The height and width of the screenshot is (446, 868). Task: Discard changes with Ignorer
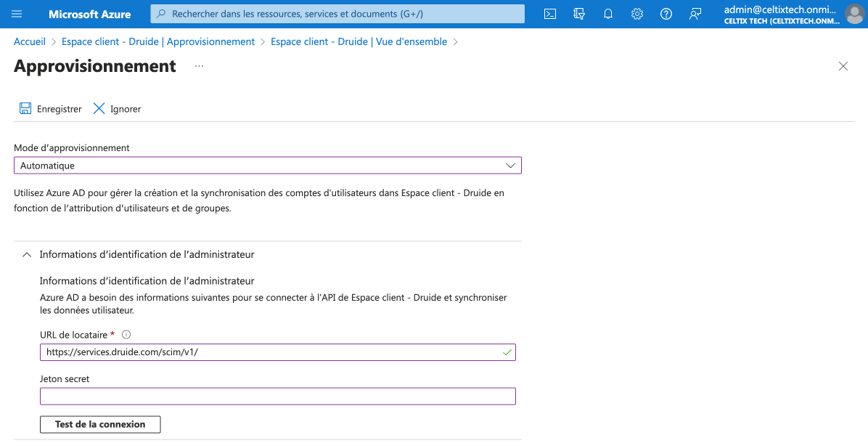(117, 108)
